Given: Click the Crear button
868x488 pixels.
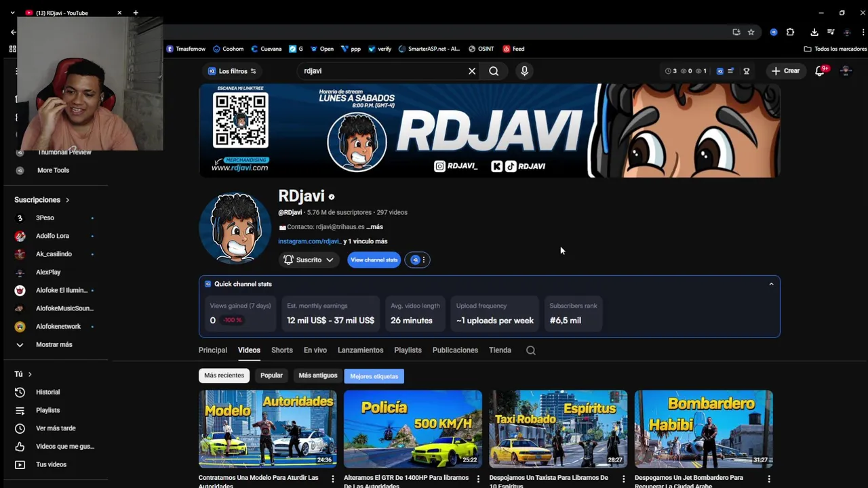Looking at the screenshot, I should click(785, 71).
